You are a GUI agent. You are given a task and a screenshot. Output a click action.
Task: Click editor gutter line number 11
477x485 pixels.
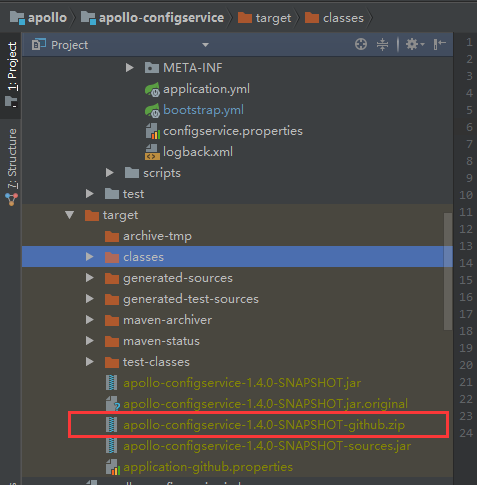(466, 212)
